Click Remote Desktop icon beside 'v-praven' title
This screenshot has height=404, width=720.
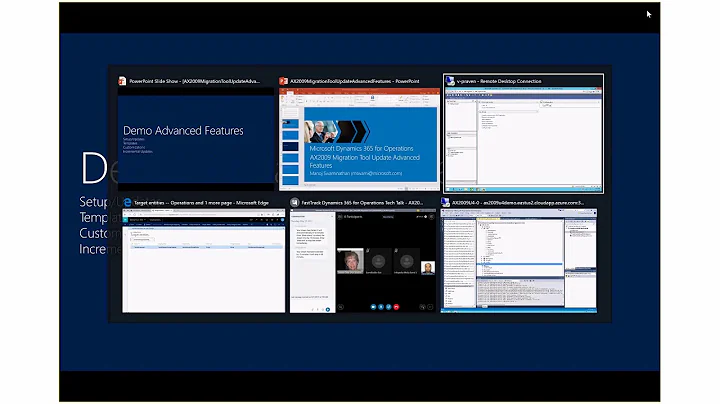click(x=450, y=81)
